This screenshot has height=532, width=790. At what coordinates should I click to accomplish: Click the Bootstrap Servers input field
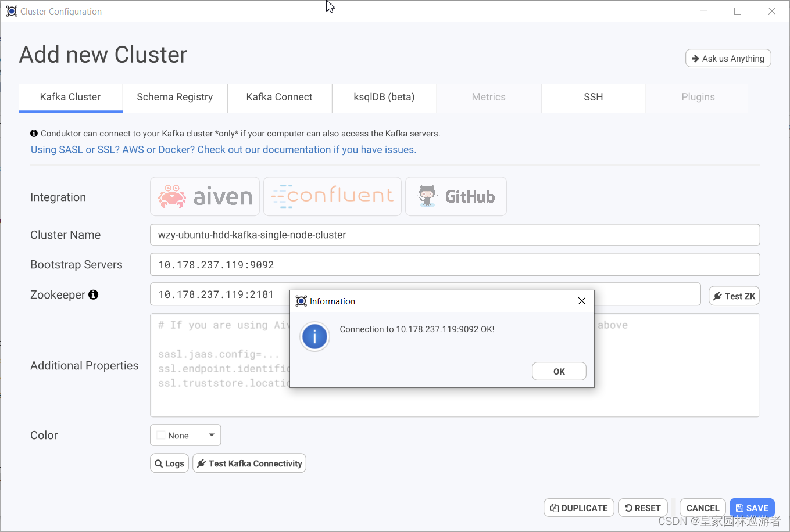pos(455,264)
